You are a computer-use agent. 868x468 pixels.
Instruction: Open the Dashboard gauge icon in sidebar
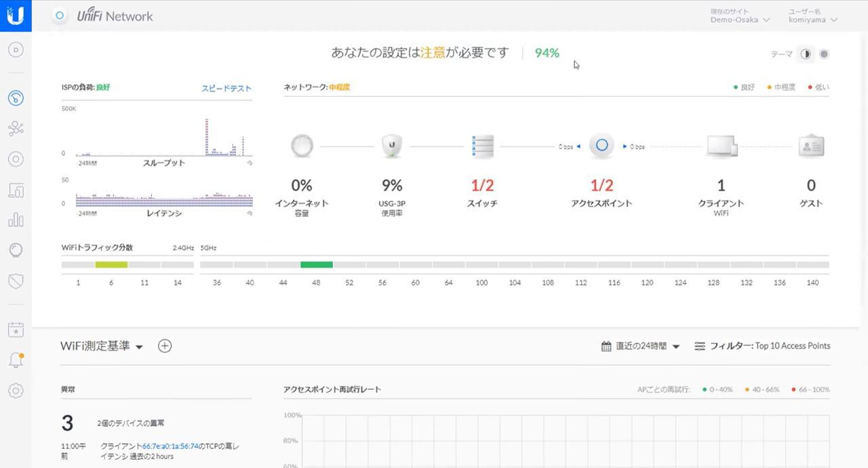16,98
